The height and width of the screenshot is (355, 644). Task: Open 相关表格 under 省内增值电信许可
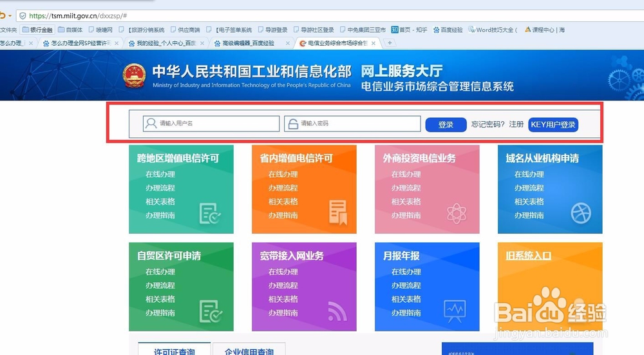click(x=283, y=202)
